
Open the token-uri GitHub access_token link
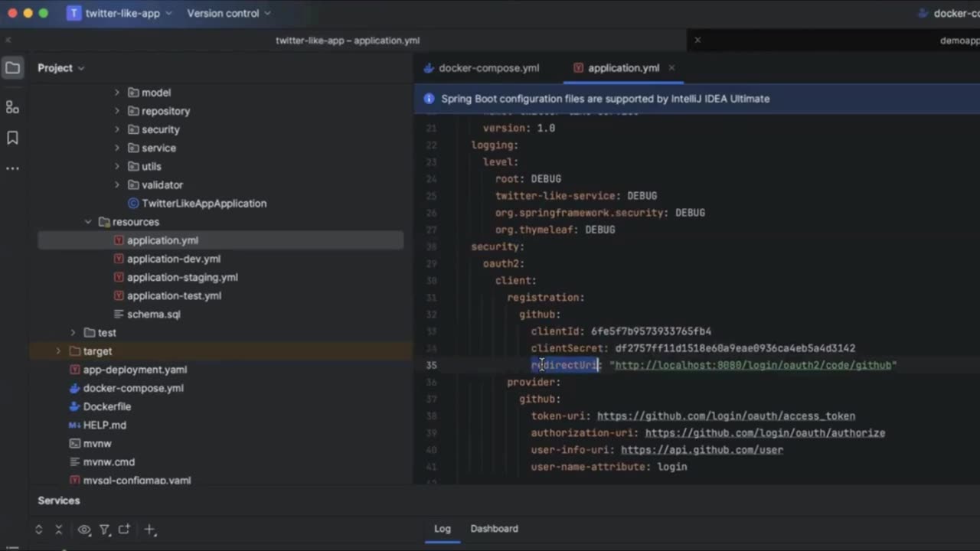pos(726,416)
